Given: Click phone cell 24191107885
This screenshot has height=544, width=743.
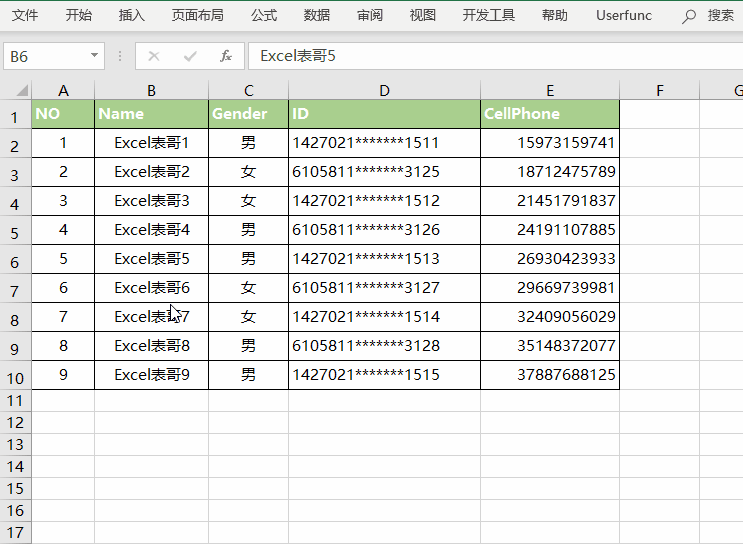Looking at the screenshot, I should tap(550, 230).
